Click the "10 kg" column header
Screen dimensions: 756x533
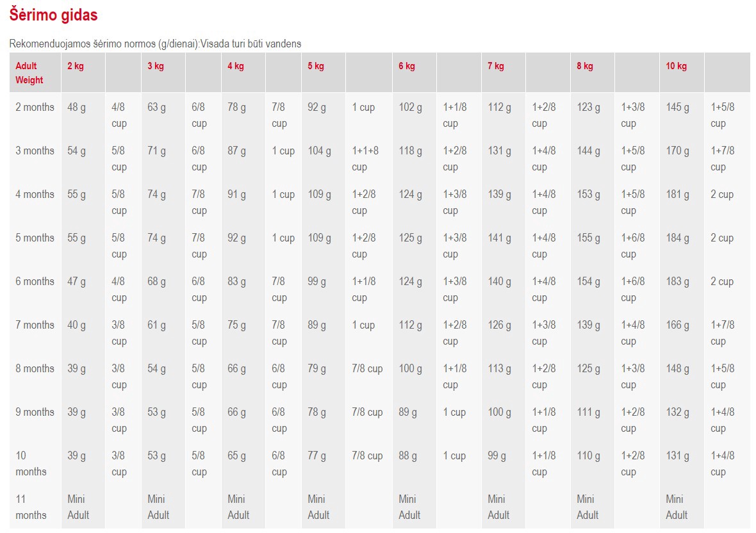click(676, 66)
